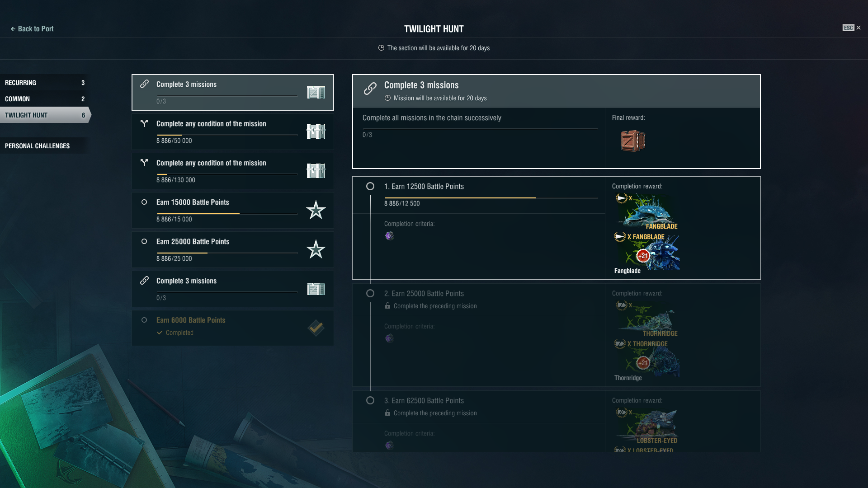Select the 8 886/50 000 any condition mission

coord(233,131)
